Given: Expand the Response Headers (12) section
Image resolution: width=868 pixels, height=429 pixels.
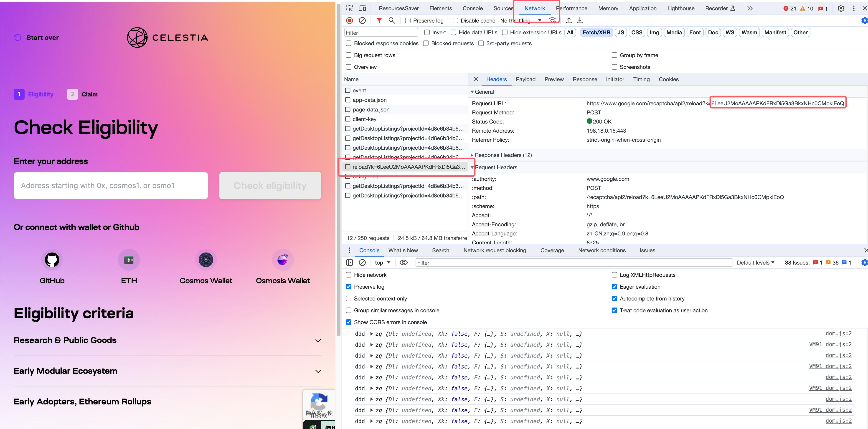Looking at the screenshot, I should click(503, 155).
